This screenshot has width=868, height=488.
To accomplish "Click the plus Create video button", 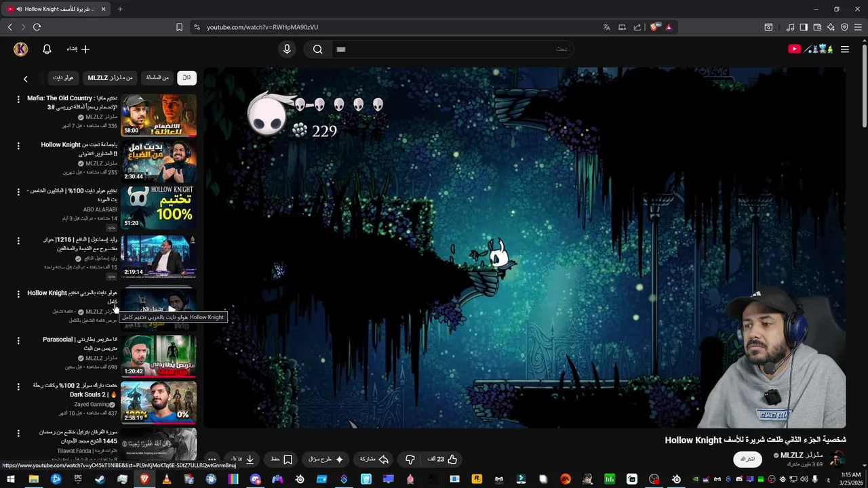I will (x=78, y=49).
